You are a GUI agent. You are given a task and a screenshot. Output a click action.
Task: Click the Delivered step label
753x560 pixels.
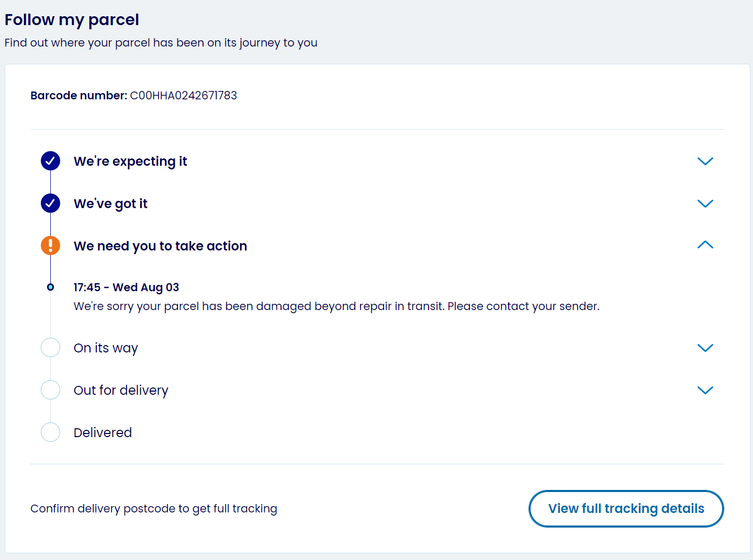tap(103, 432)
